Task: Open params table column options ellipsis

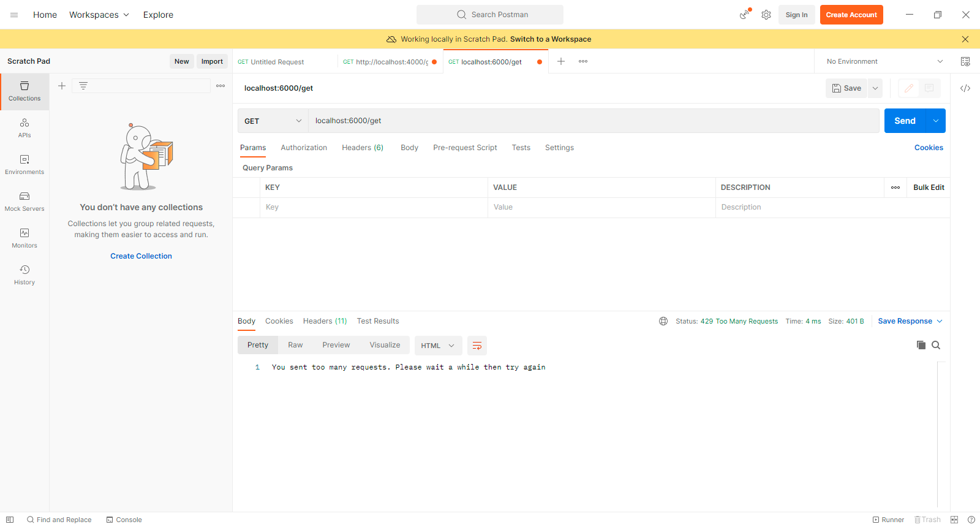Action: click(895, 188)
